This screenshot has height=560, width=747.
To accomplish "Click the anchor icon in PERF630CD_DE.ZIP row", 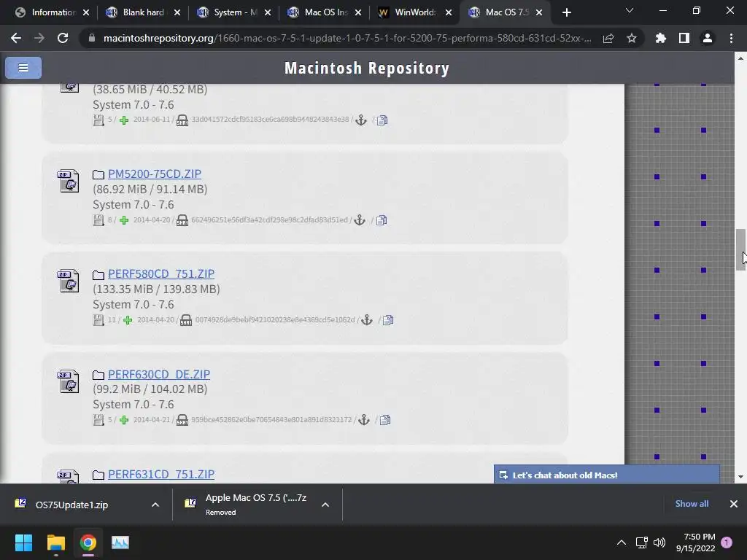I will pyautogui.click(x=363, y=420).
